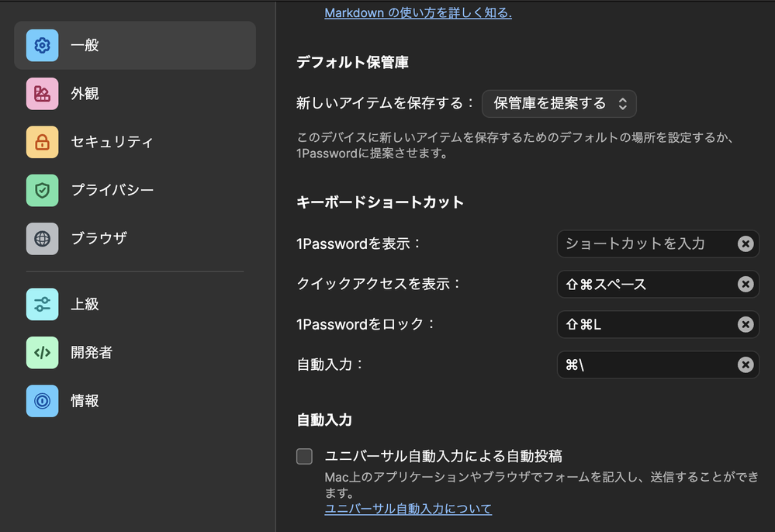Image resolution: width=775 pixels, height=532 pixels.
Task: Click the Privacy (プライバシー) shield icon
Action: 42,190
